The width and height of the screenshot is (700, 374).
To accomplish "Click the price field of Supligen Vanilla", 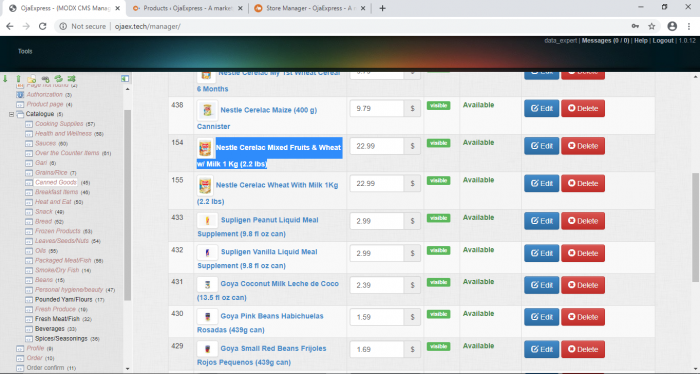I will coord(377,253).
